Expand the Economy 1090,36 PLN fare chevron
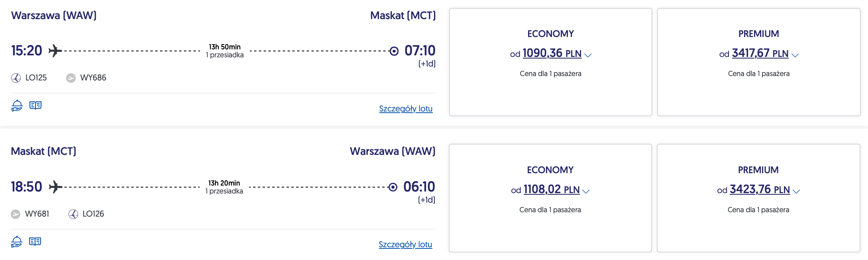 [x=588, y=55]
